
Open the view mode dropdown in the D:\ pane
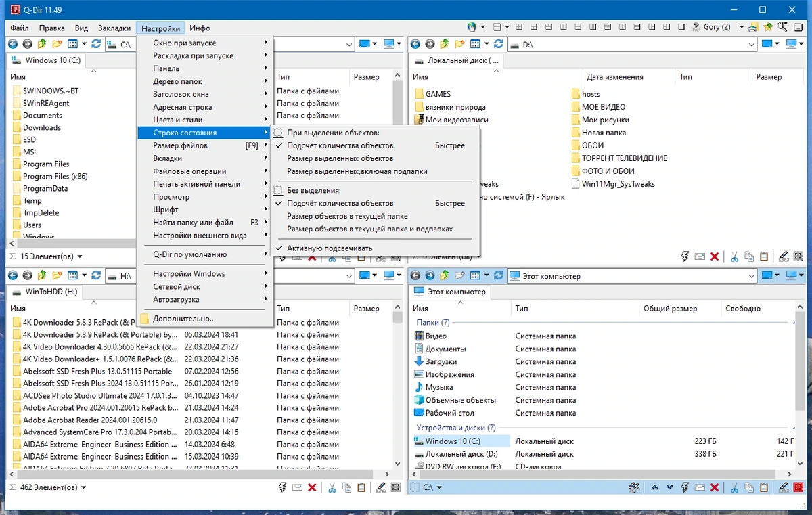486,44
